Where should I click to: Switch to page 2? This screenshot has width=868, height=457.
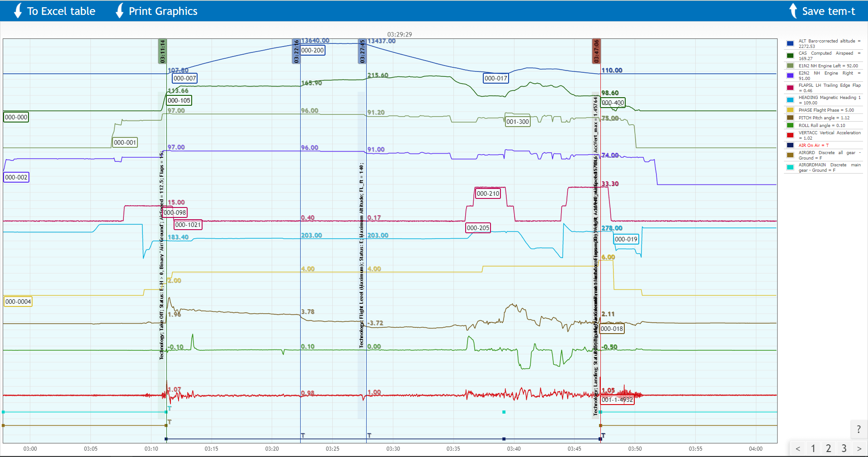click(x=828, y=448)
